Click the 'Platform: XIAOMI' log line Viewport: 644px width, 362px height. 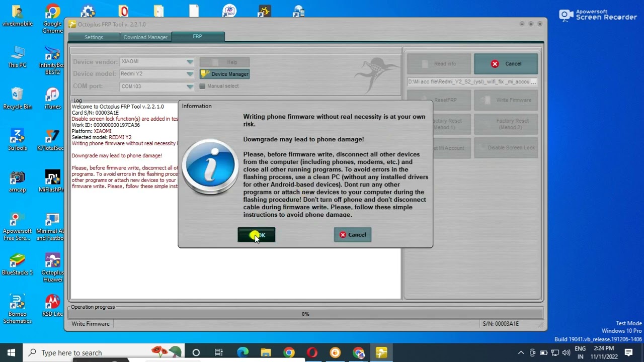(92, 131)
